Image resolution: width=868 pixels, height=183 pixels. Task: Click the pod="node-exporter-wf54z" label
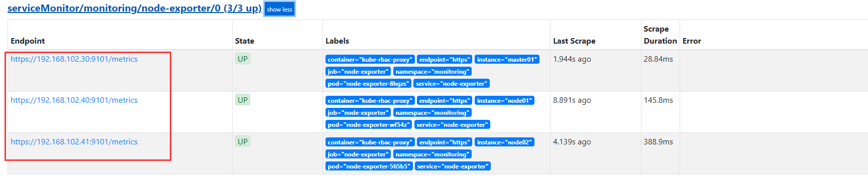[368, 125]
